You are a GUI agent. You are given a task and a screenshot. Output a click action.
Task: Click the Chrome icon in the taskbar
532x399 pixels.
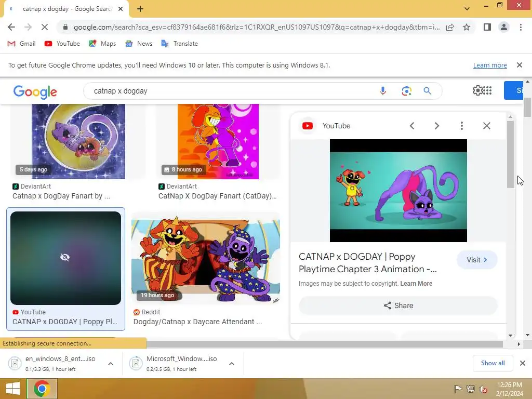42,389
